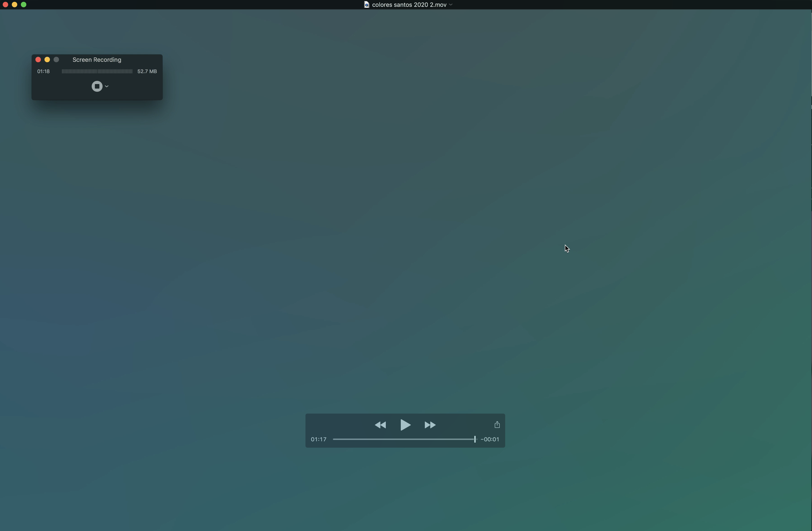Stop the screen recording with the stop button
The height and width of the screenshot is (531, 812).
pyautogui.click(x=97, y=86)
